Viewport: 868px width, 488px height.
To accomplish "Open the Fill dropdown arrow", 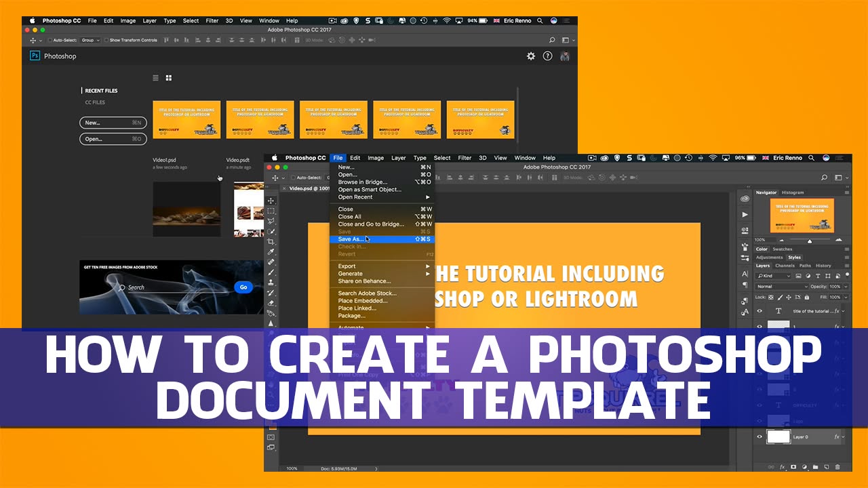I will click(845, 297).
